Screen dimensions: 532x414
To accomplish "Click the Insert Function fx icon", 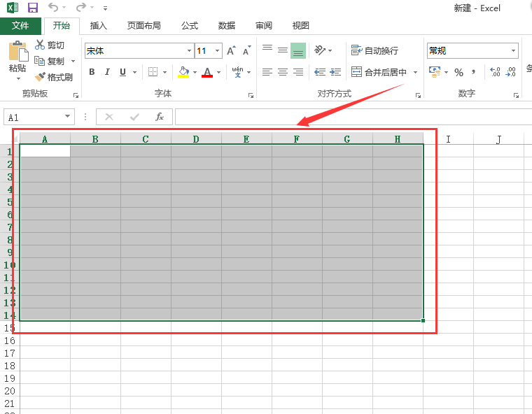I will coord(160,117).
